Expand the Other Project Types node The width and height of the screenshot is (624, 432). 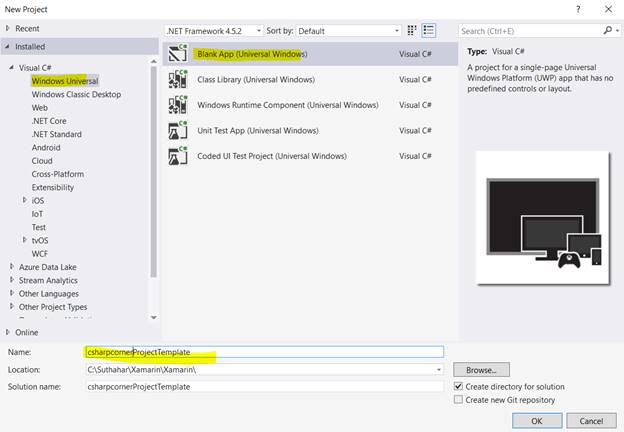pyautogui.click(x=12, y=307)
